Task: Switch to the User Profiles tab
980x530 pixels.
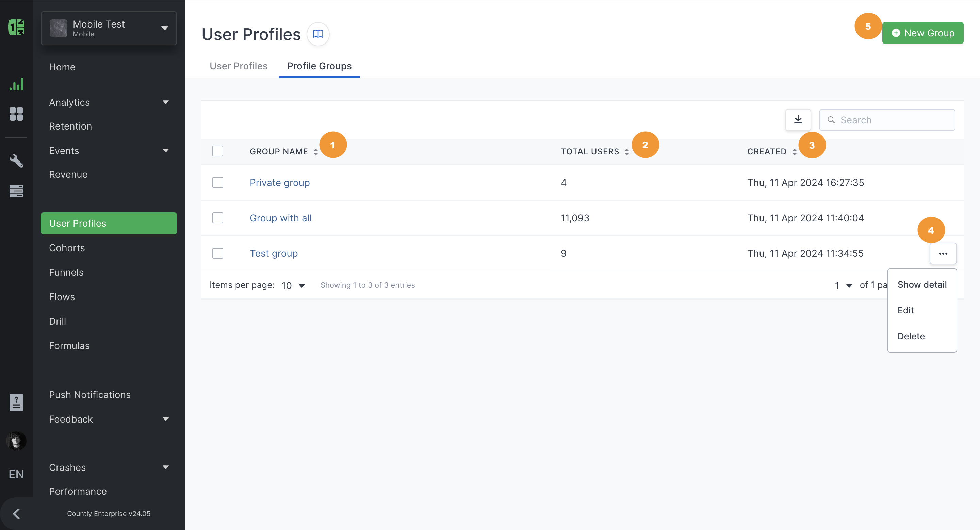Action: coord(239,66)
